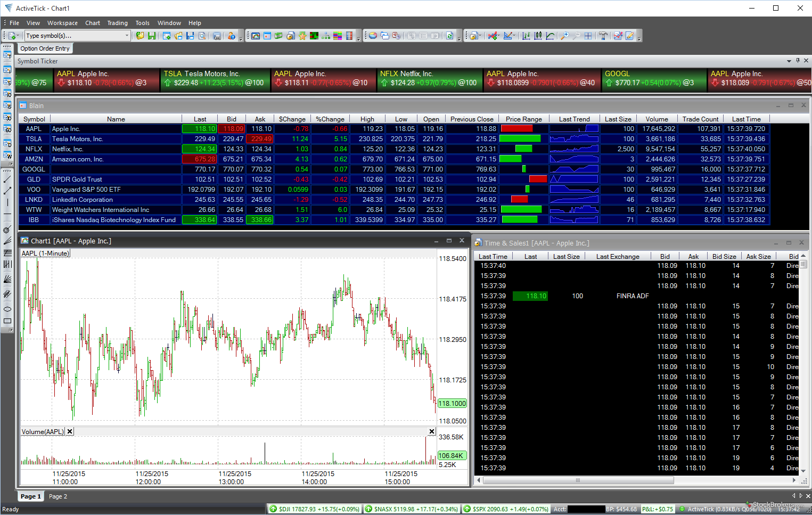Click the gold star favorites icon
The image size is (812, 515).
click(302, 36)
